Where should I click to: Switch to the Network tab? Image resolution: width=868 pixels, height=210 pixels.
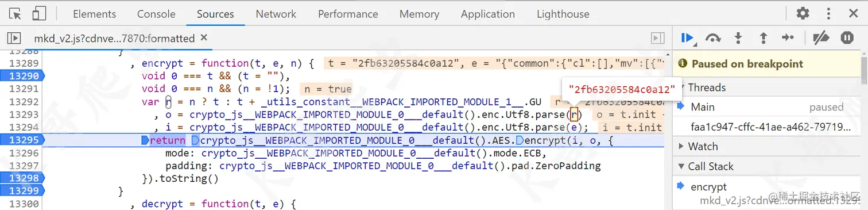pyautogui.click(x=276, y=14)
